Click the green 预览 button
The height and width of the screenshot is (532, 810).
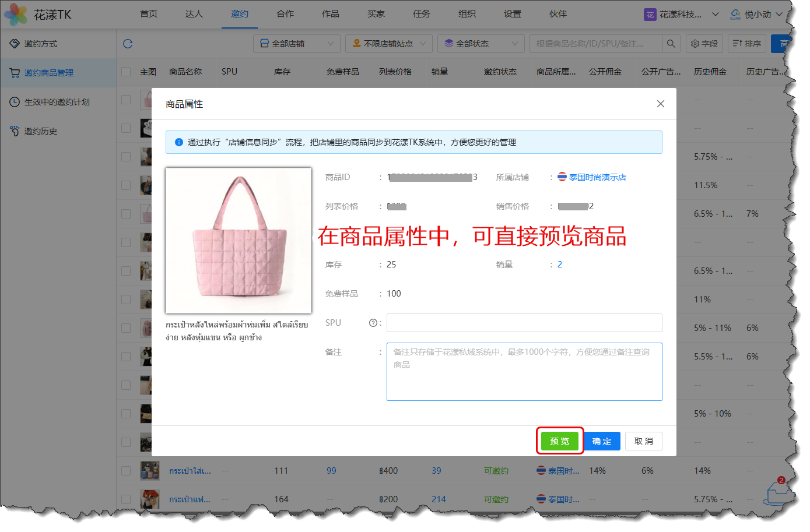(559, 441)
